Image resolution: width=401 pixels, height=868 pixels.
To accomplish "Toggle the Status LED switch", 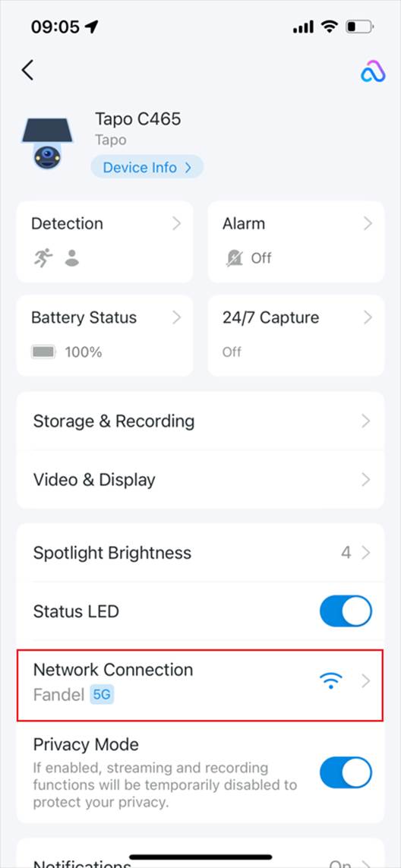I will (x=346, y=611).
